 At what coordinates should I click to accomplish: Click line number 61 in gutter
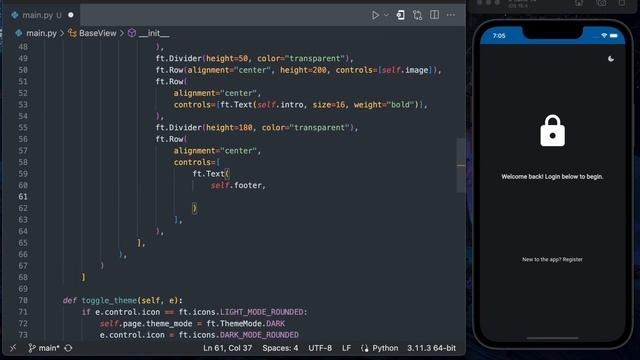click(x=23, y=197)
